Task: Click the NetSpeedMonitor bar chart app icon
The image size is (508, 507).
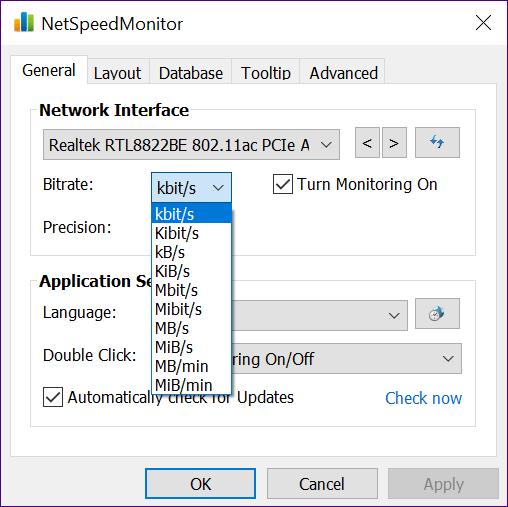Action: [24, 22]
